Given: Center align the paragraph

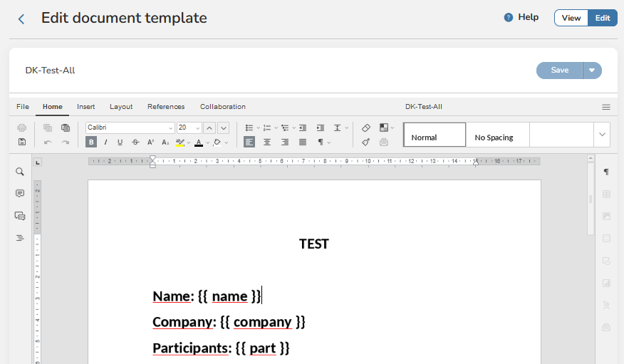Looking at the screenshot, I should (267, 142).
